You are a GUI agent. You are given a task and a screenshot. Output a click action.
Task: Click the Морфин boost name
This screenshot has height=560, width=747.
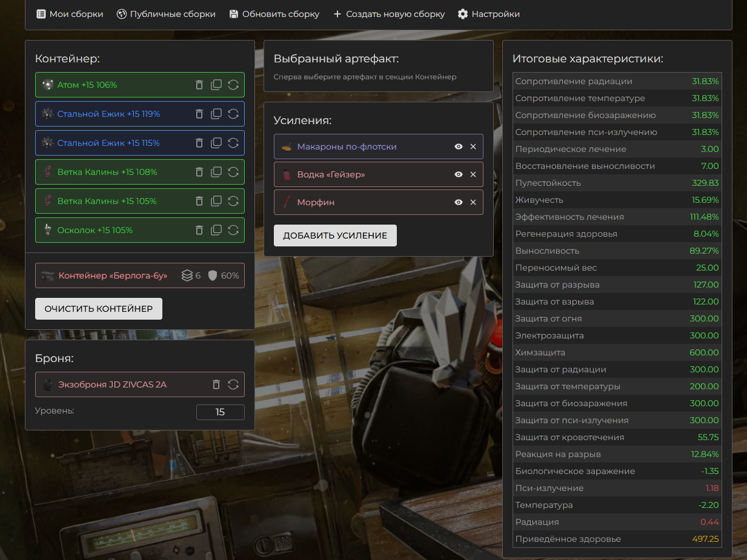(x=316, y=202)
